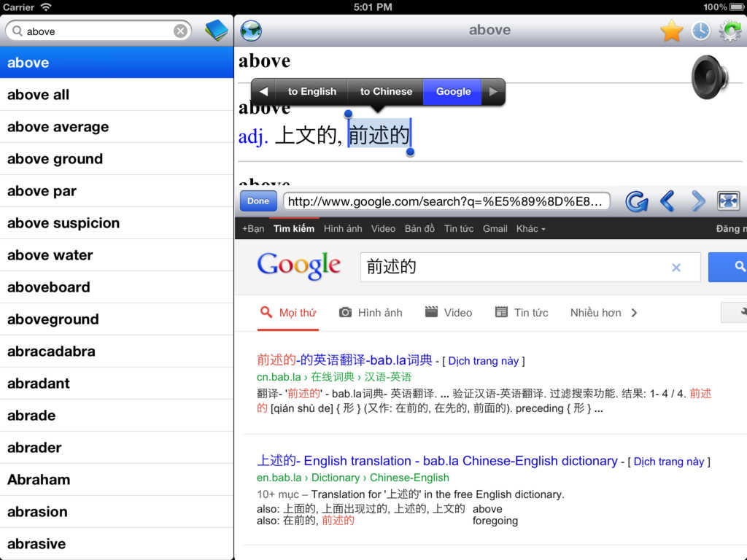Select 'Abraham' in word list
This screenshot has height=560, width=747.
tap(117, 480)
